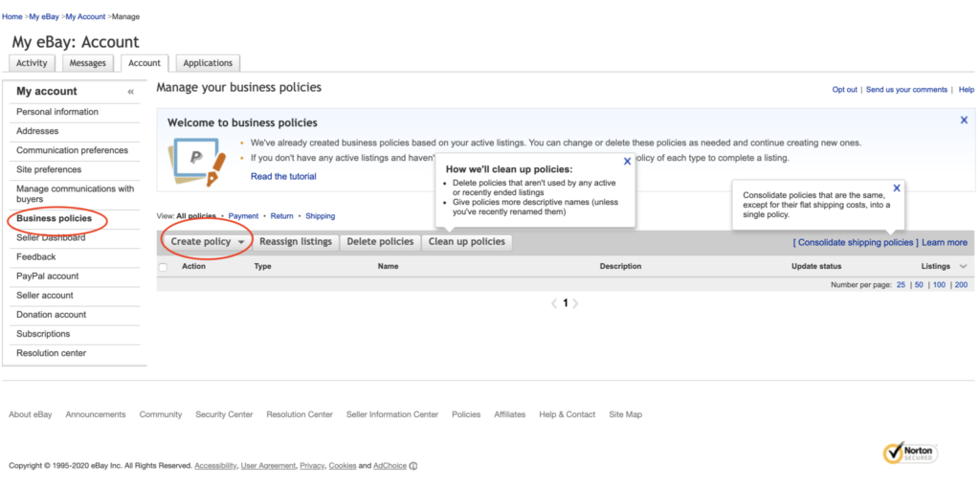Go to next page arrow
980x486 pixels.
point(576,303)
